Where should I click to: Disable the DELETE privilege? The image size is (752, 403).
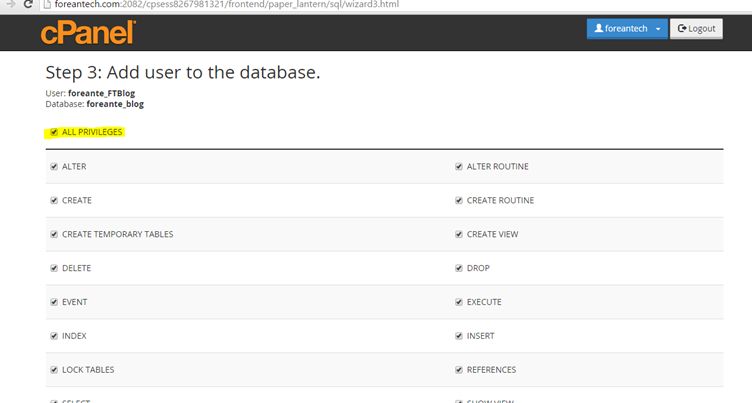click(x=54, y=268)
